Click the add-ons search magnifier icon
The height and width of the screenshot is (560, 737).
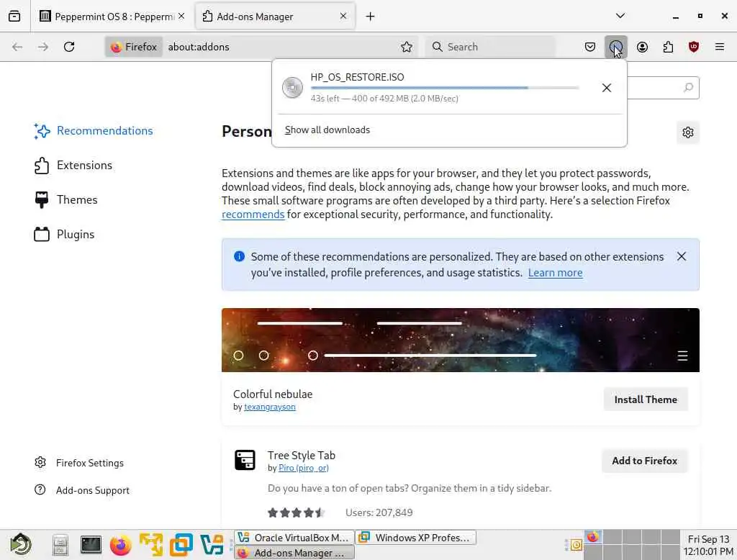[x=688, y=88]
